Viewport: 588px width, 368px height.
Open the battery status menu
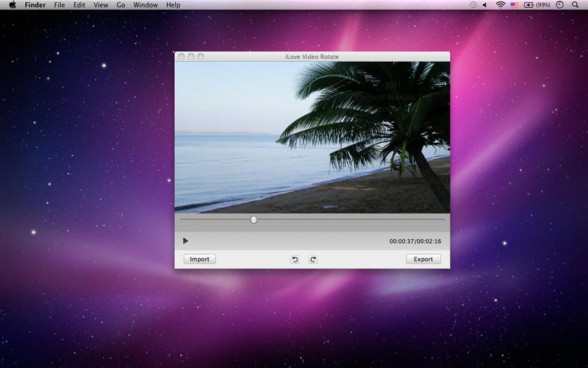pyautogui.click(x=537, y=5)
